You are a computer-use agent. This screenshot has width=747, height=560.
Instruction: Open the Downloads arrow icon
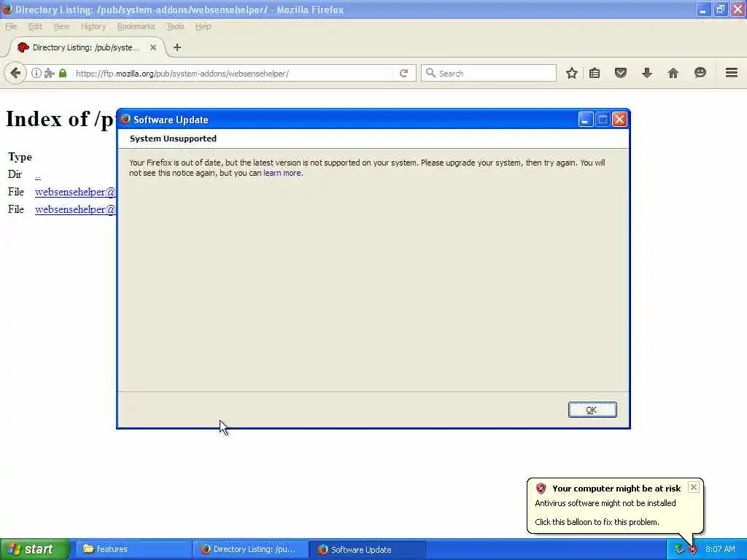[646, 73]
